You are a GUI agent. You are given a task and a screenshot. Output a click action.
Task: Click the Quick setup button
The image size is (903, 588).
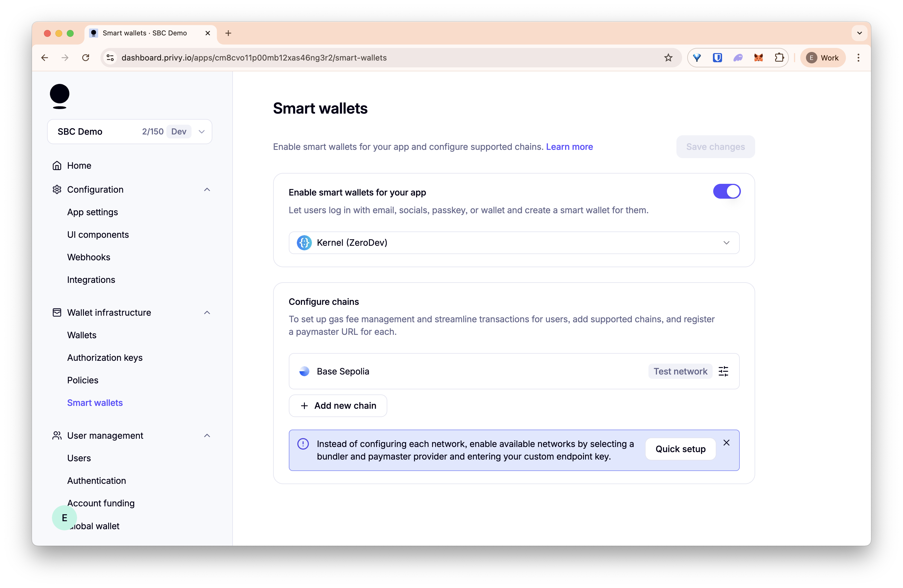point(680,449)
